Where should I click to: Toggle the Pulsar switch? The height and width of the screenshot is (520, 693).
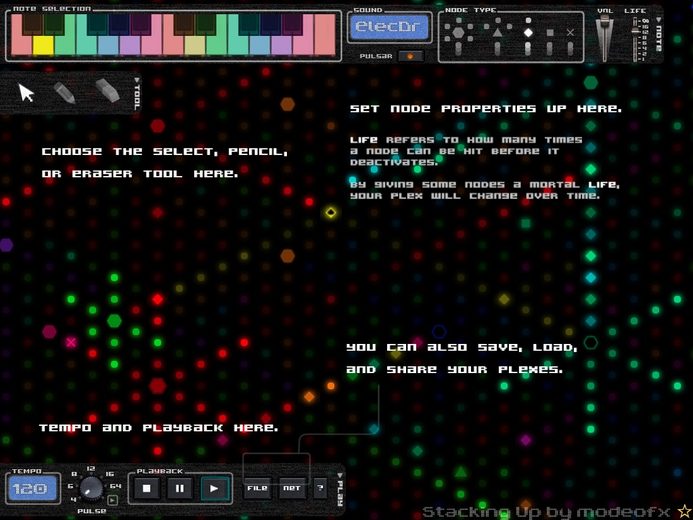pos(410,56)
